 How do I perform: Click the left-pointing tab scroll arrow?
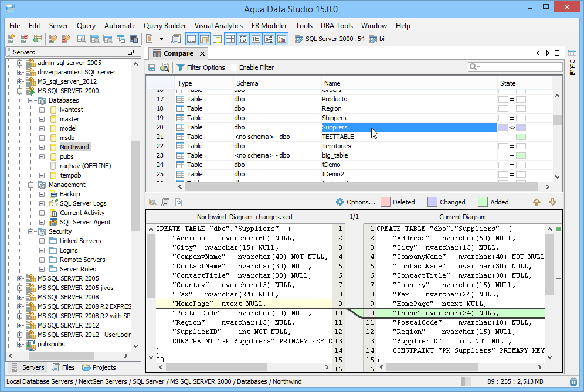pos(538,53)
